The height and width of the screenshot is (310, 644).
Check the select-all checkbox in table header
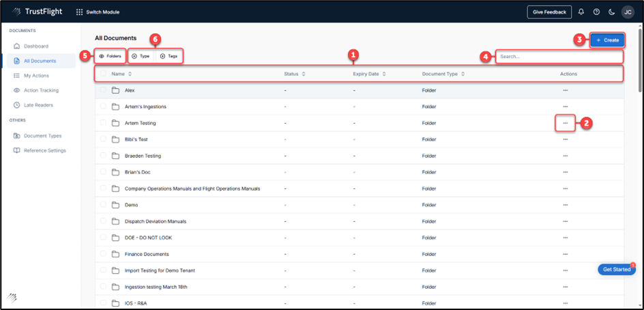point(103,74)
